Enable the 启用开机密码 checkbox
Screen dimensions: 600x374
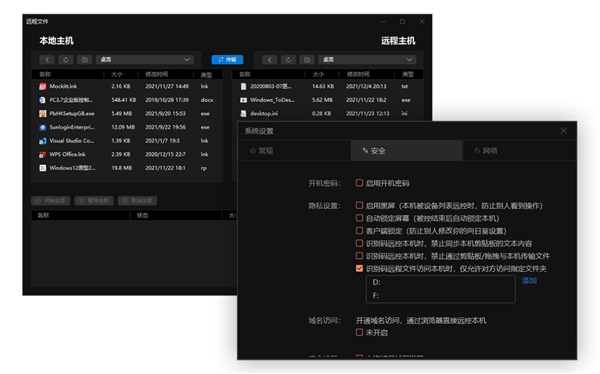[x=359, y=183]
